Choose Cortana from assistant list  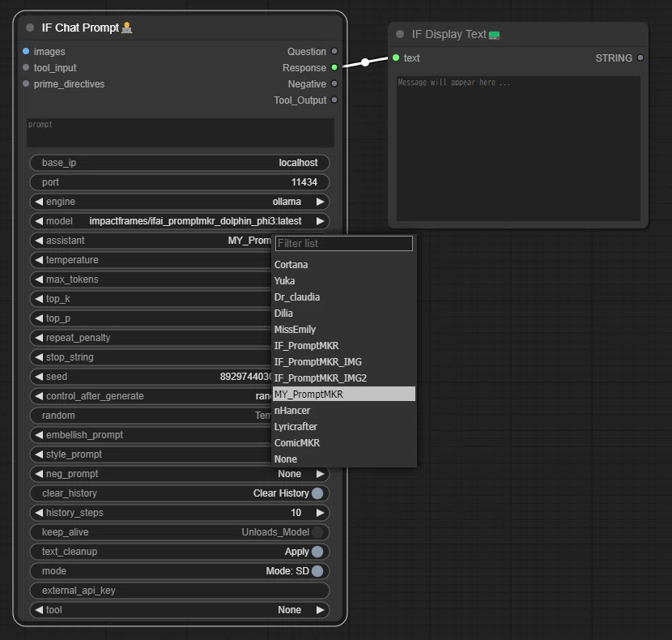point(344,265)
